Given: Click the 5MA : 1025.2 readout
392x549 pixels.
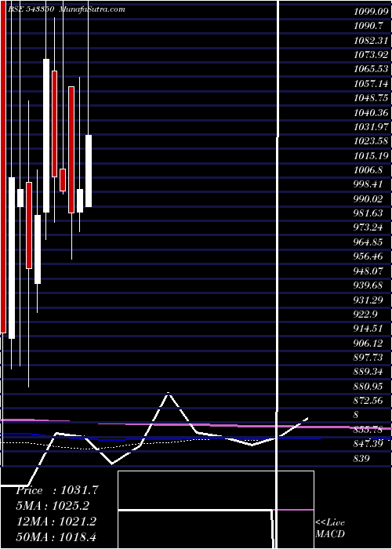Looking at the screenshot, I should coord(53,506).
